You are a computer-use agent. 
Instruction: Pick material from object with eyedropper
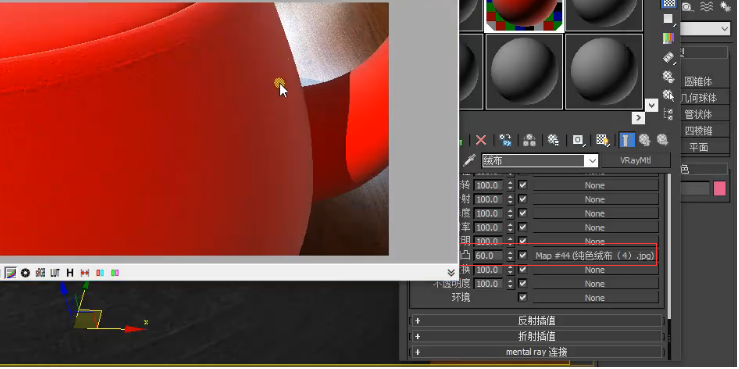[x=468, y=161]
